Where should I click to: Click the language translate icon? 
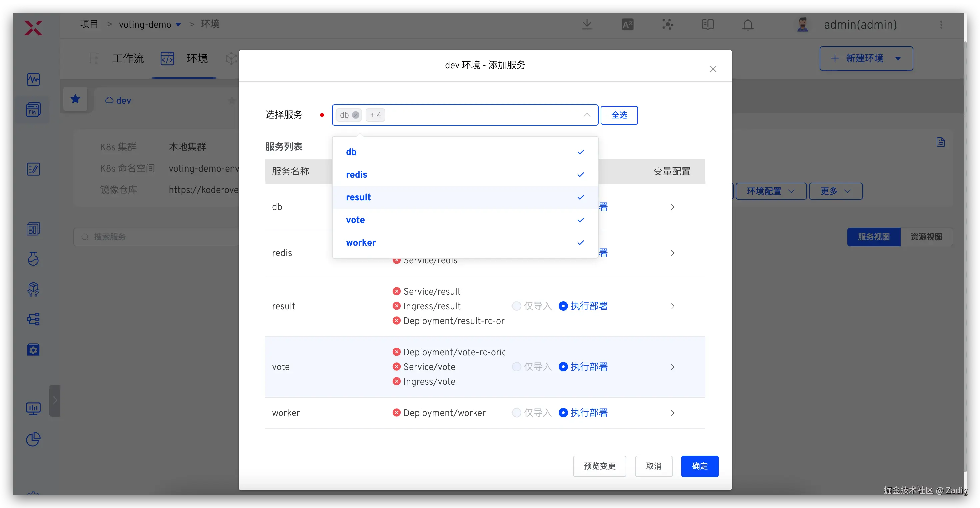[627, 25]
